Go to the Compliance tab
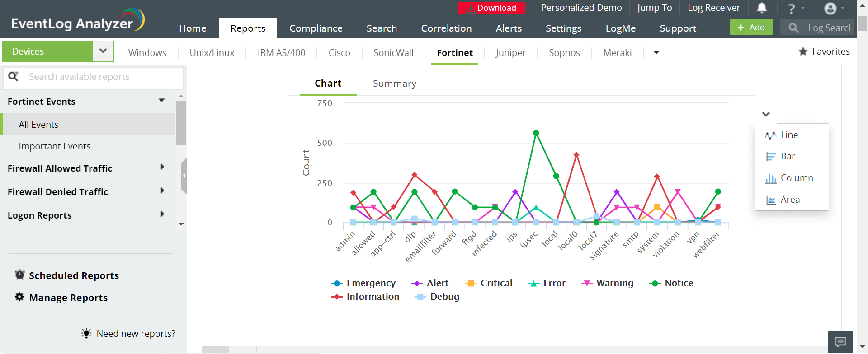 [x=316, y=28]
